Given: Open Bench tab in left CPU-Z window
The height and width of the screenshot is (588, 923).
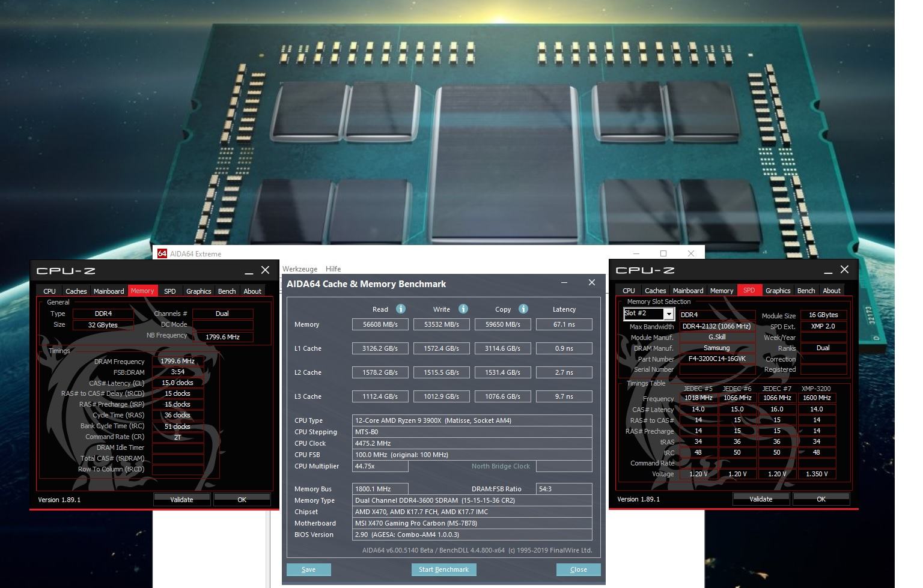Looking at the screenshot, I should tap(227, 291).
